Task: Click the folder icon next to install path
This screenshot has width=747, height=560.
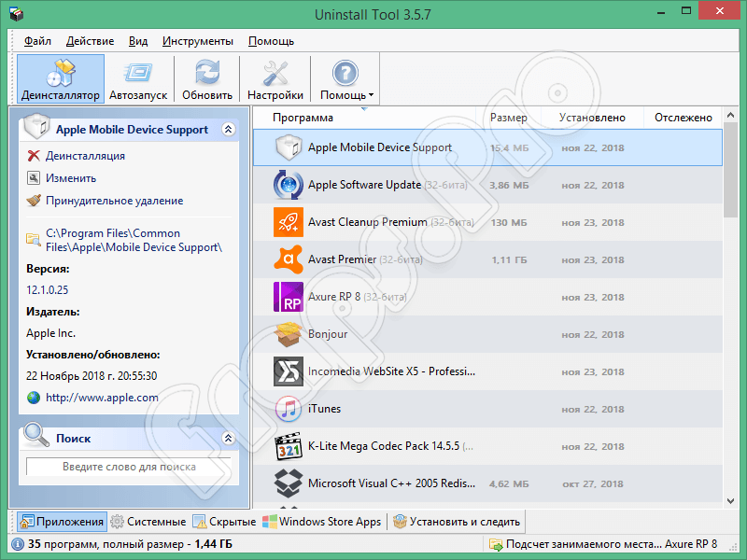Action: [34, 239]
